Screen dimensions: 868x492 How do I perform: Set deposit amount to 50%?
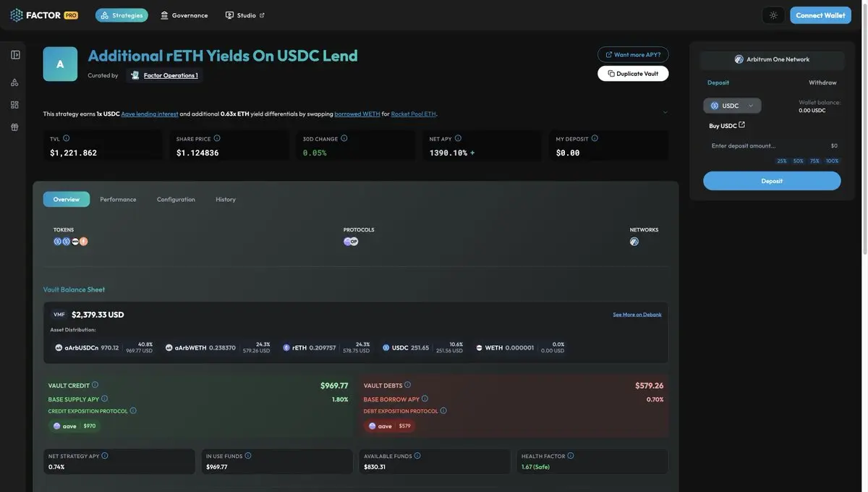point(799,161)
